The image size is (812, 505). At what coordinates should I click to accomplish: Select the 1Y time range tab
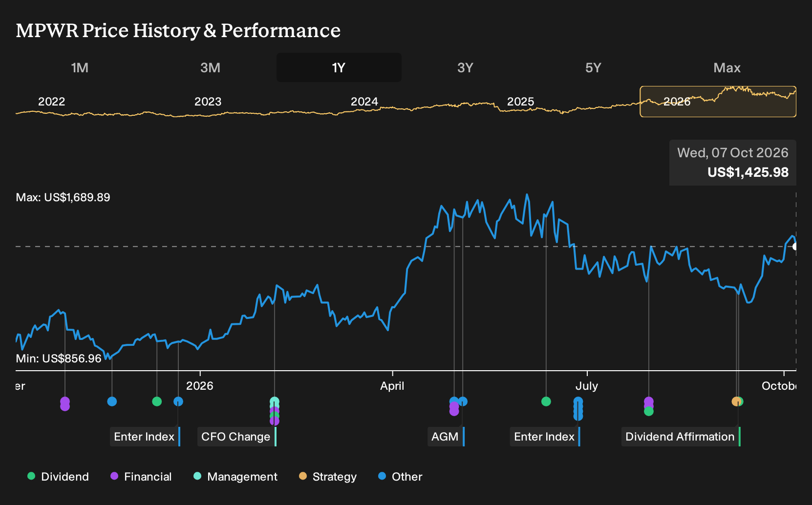coord(339,67)
